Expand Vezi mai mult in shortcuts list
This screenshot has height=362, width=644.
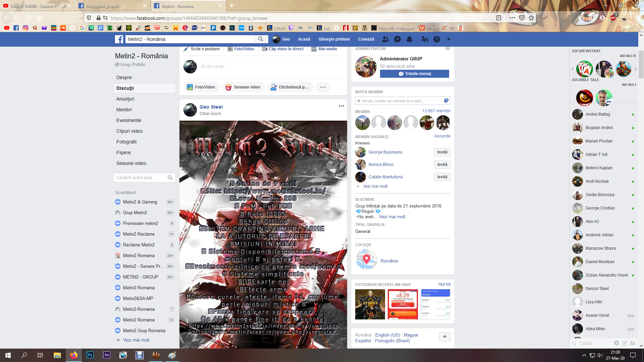point(136,340)
